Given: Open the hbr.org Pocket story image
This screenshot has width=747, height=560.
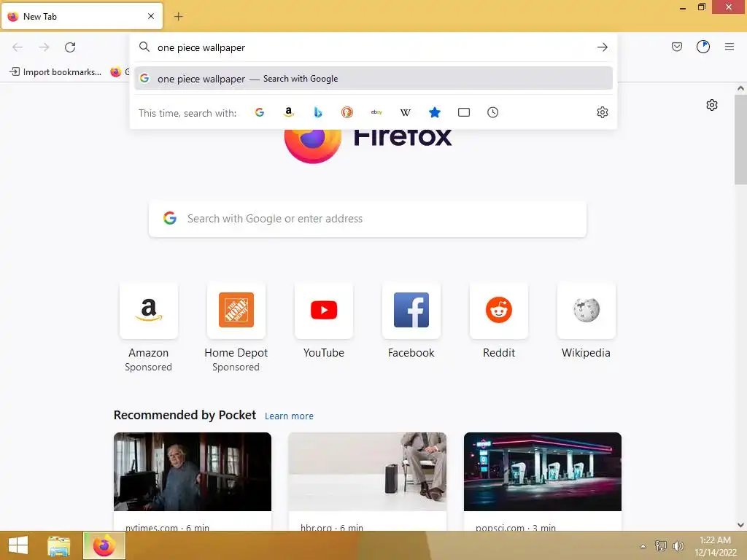Looking at the screenshot, I should pos(368,472).
